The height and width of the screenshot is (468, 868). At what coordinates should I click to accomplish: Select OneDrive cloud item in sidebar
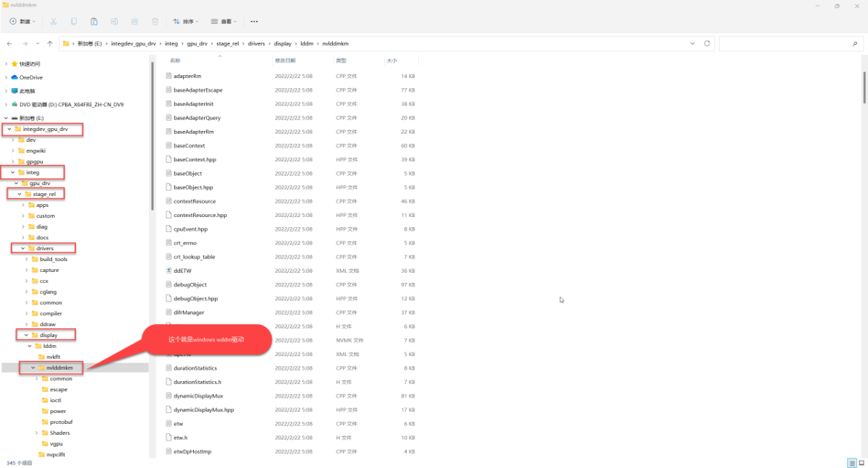(x=27, y=77)
